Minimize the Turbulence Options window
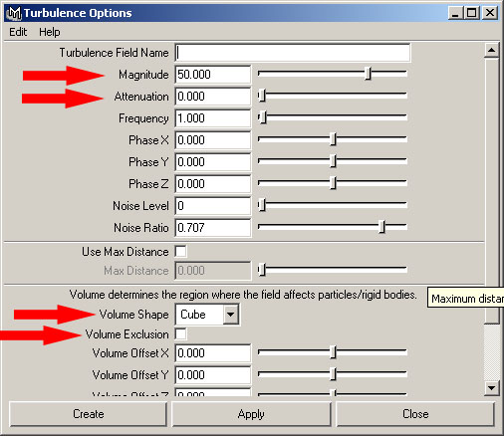 click(x=455, y=13)
